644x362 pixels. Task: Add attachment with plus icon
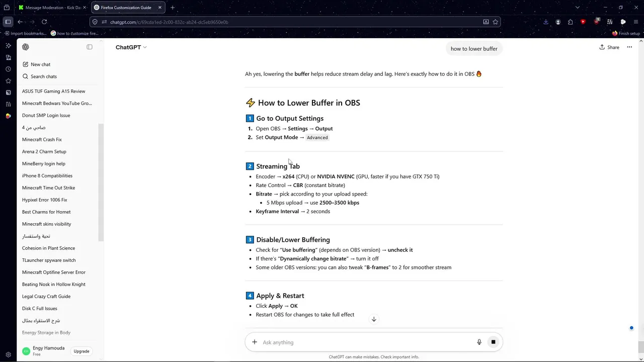tap(255, 342)
